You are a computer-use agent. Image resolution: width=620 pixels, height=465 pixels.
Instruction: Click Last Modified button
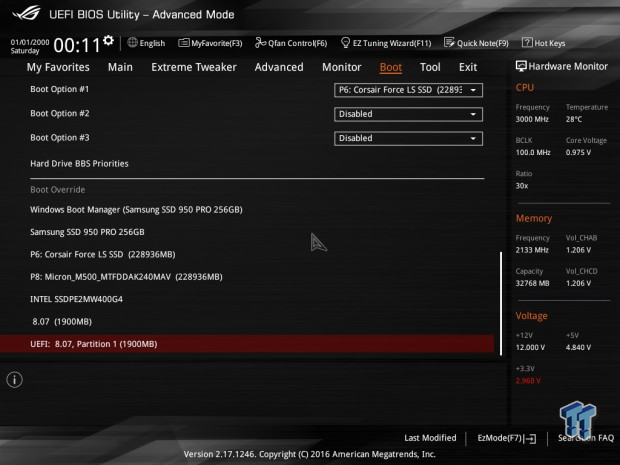click(430, 438)
